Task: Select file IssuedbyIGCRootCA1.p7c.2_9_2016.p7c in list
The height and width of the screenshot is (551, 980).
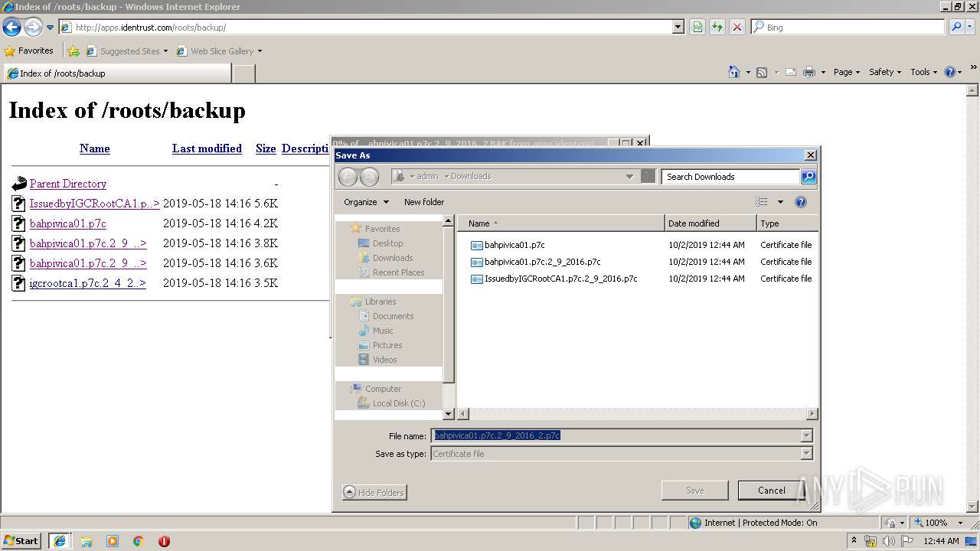Action: [x=560, y=279]
